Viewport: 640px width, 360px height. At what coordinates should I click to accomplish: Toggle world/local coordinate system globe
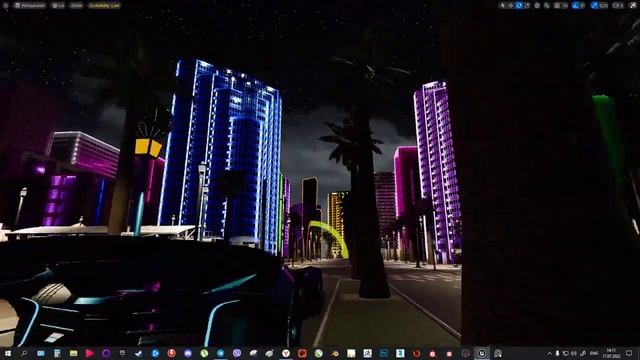(537, 5)
